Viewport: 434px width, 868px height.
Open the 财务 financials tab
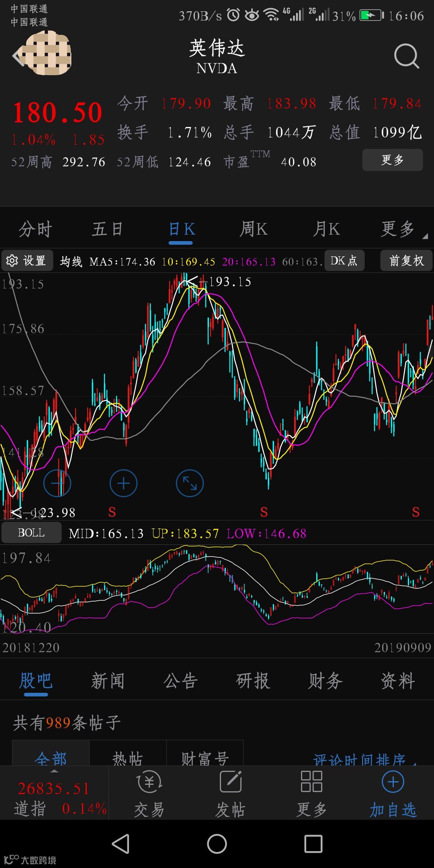(x=325, y=681)
